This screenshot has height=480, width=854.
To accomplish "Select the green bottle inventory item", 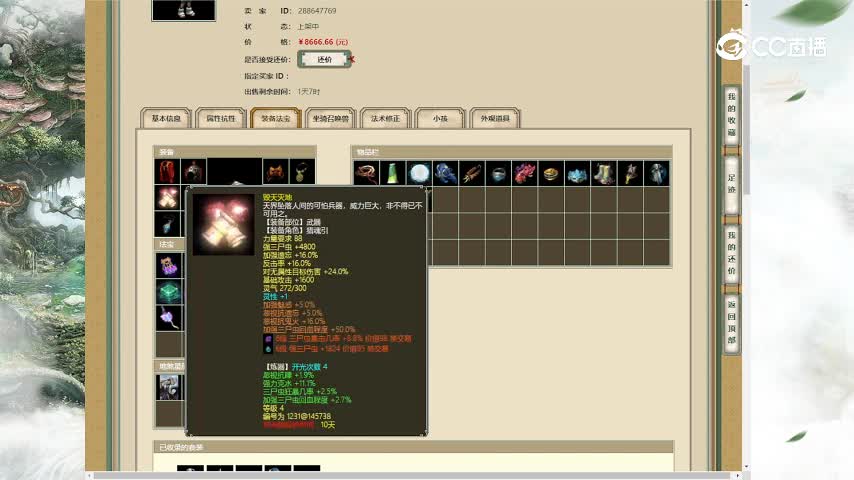I will [x=393, y=173].
